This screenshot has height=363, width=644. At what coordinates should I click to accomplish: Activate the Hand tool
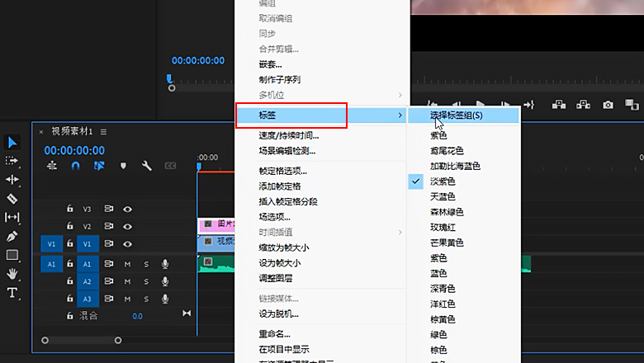pyautogui.click(x=12, y=273)
